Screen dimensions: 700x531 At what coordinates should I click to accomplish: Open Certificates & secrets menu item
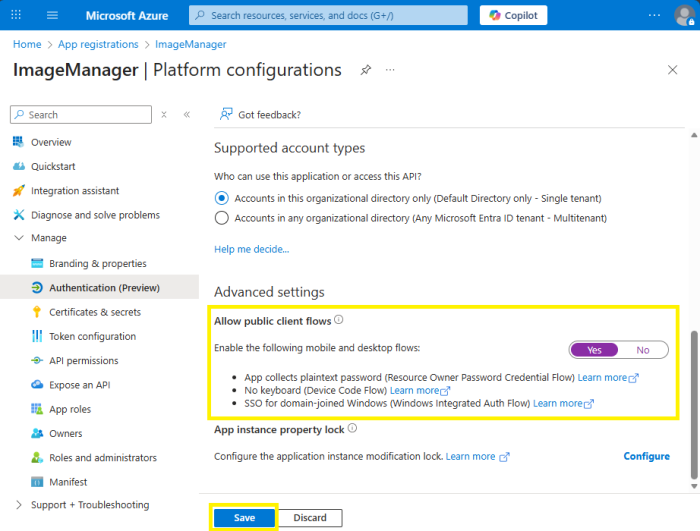(x=94, y=312)
